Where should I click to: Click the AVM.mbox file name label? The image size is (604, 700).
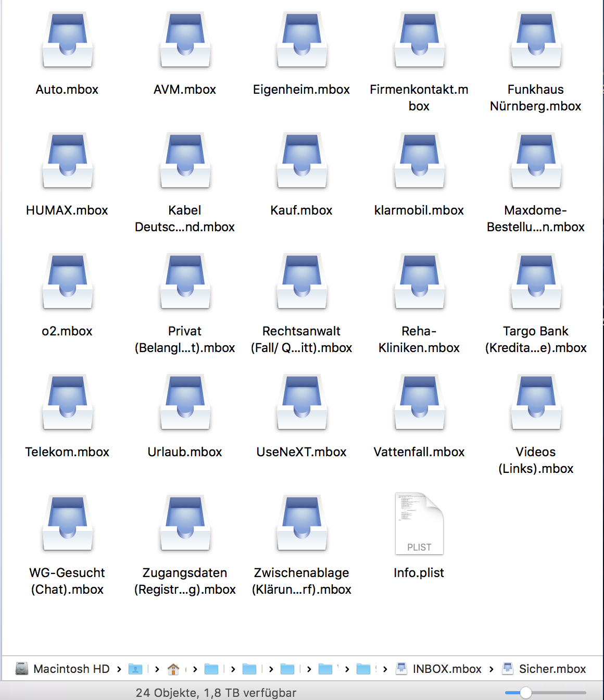point(185,90)
